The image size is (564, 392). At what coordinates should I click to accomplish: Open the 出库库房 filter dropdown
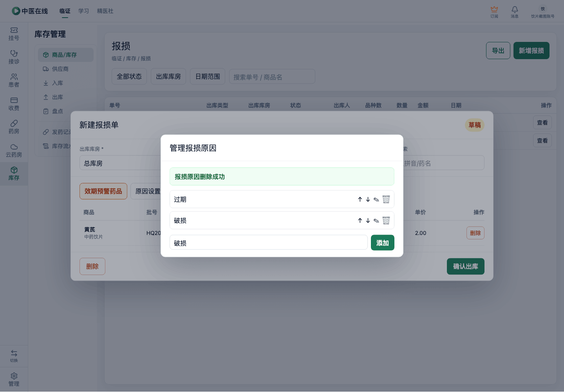coord(168,76)
